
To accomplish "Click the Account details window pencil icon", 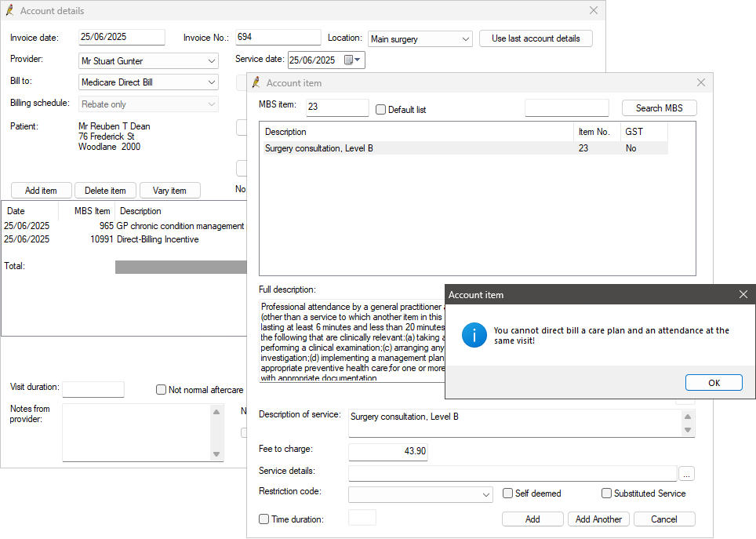I will point(9,10).
